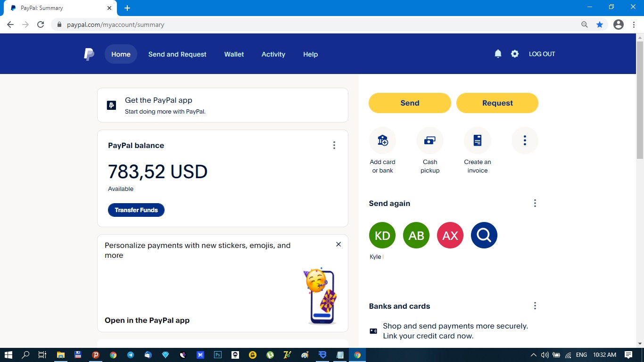Click the ENG language indicator
644x362 pixels.
[581, 355]
